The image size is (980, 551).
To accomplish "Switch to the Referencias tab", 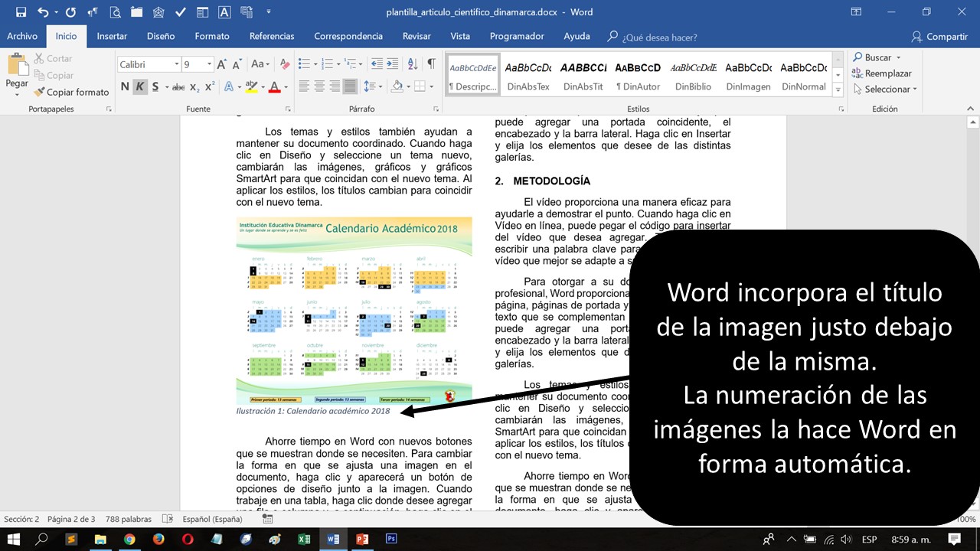I will click(x=272, y=36).
